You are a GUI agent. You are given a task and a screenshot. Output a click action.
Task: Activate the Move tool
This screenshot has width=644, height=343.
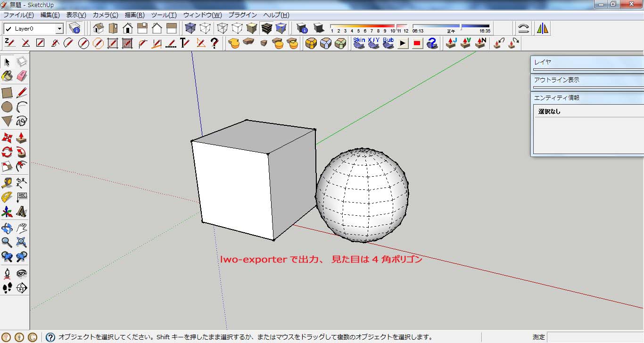point(7,138)
